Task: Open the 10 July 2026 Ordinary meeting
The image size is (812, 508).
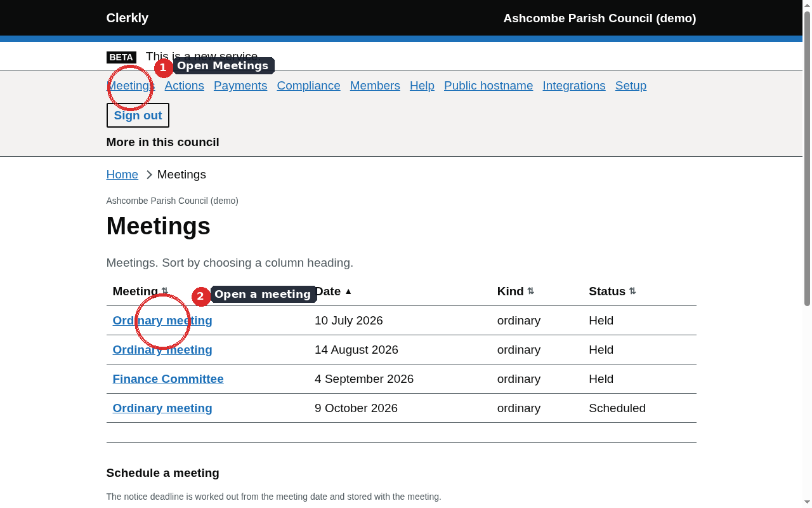Action: [x=162, y=321]
